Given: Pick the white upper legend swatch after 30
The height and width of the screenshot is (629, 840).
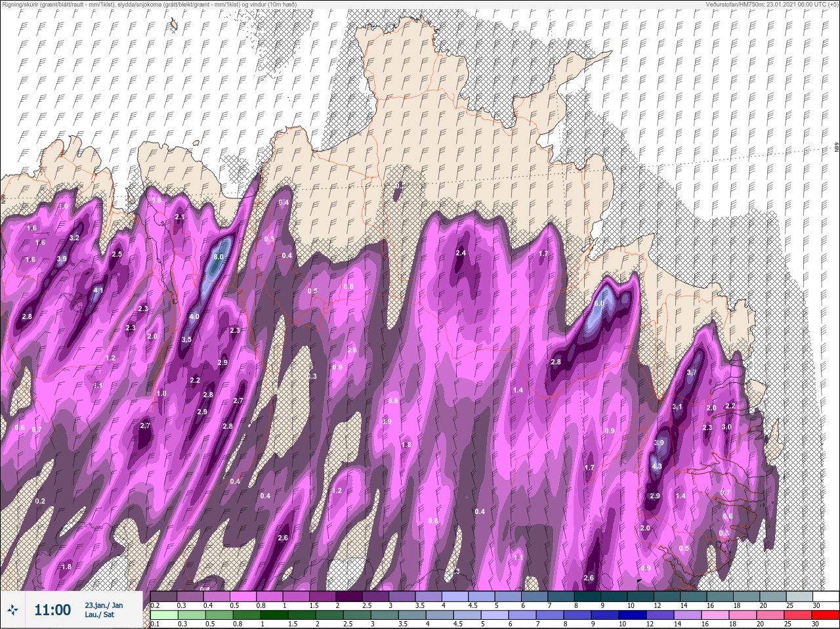Looking at the screenshot, I should 826,596.
